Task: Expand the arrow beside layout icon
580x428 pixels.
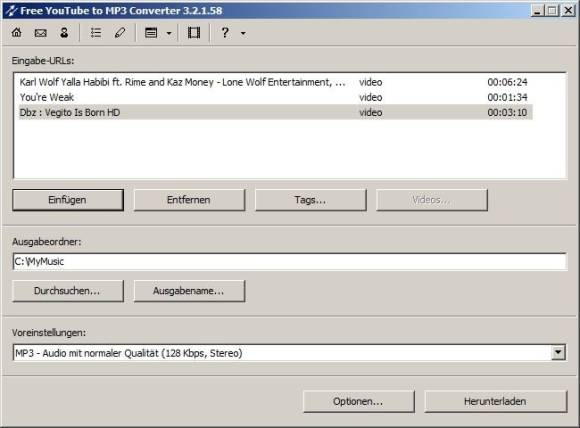Action: click(x=169, y=33)
